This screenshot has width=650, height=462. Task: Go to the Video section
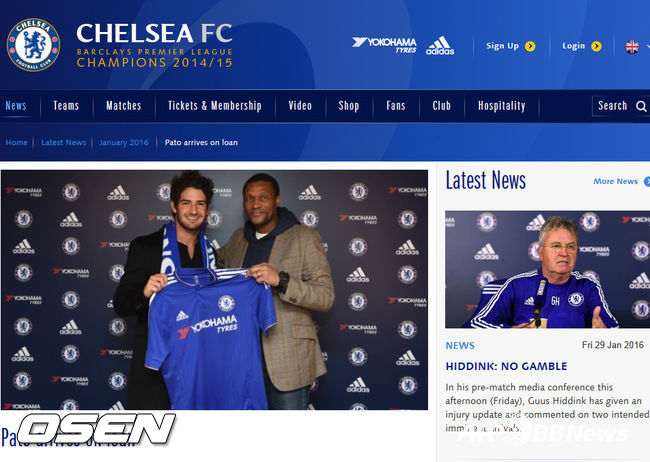tap(300, 106)
